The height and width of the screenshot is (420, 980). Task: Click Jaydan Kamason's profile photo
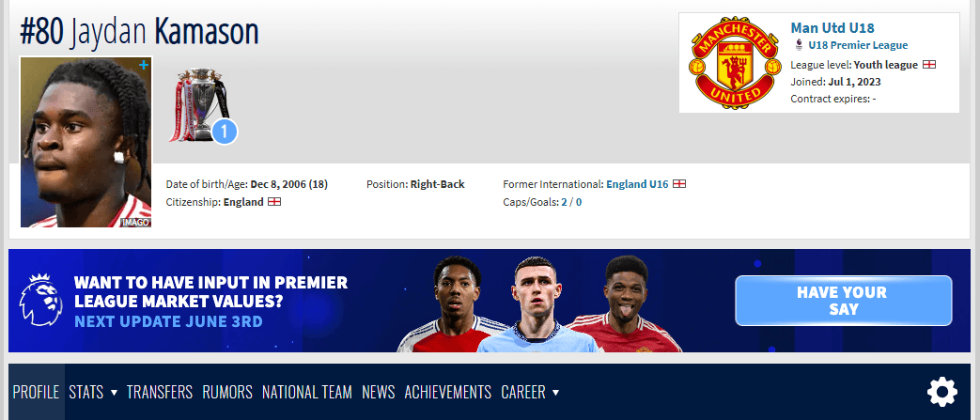[x=86, y=142]
